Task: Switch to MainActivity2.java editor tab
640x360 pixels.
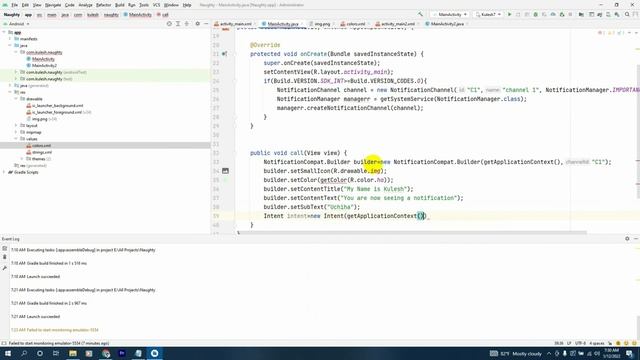Action: point(444,24)
